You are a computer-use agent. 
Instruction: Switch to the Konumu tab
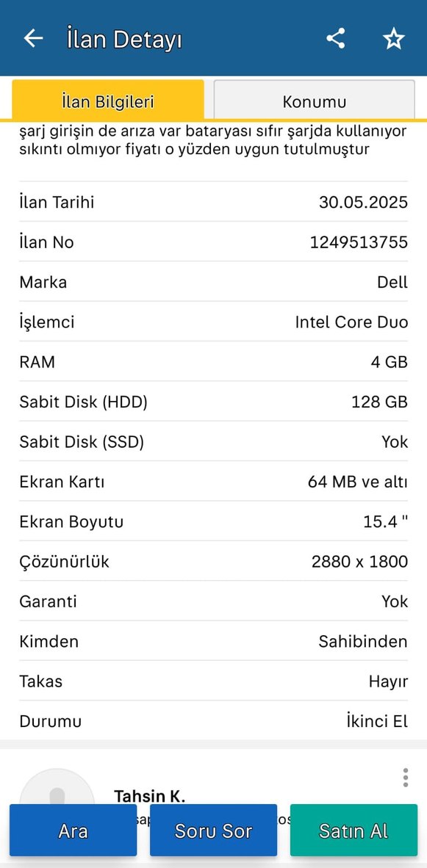[x=314, y=101]
